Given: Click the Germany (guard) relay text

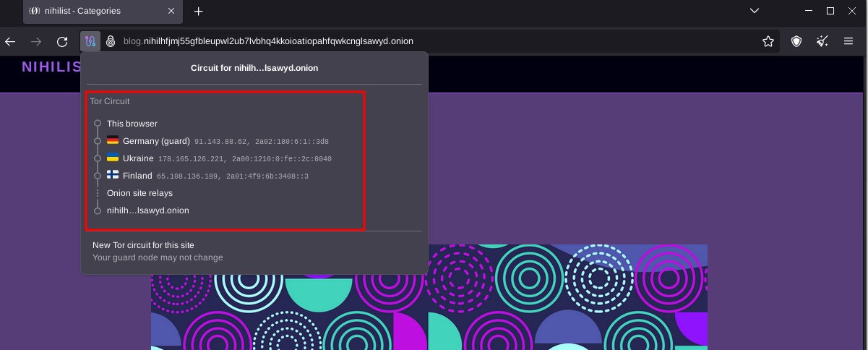Looking at the screenshot, I should click(156, 141).
